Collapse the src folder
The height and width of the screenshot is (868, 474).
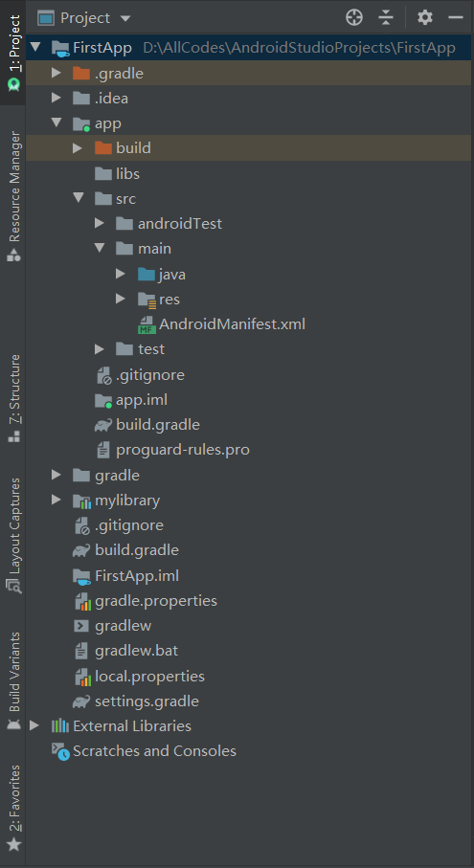[79, 198]
